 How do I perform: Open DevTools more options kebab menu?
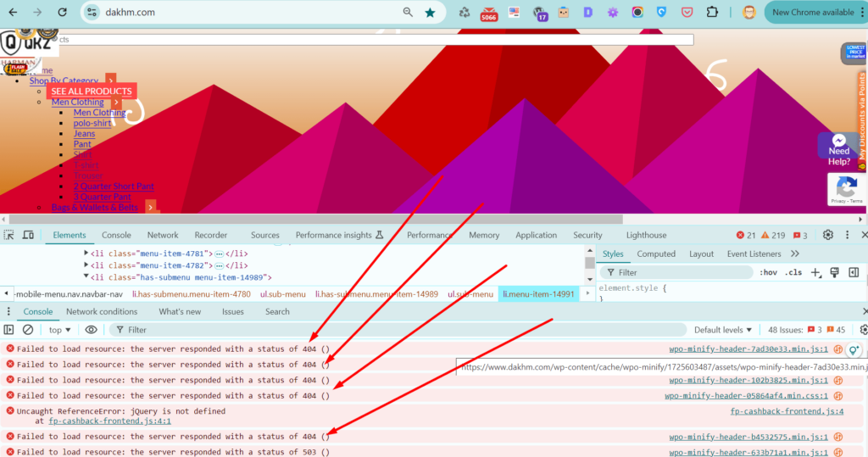click(847, 235)
